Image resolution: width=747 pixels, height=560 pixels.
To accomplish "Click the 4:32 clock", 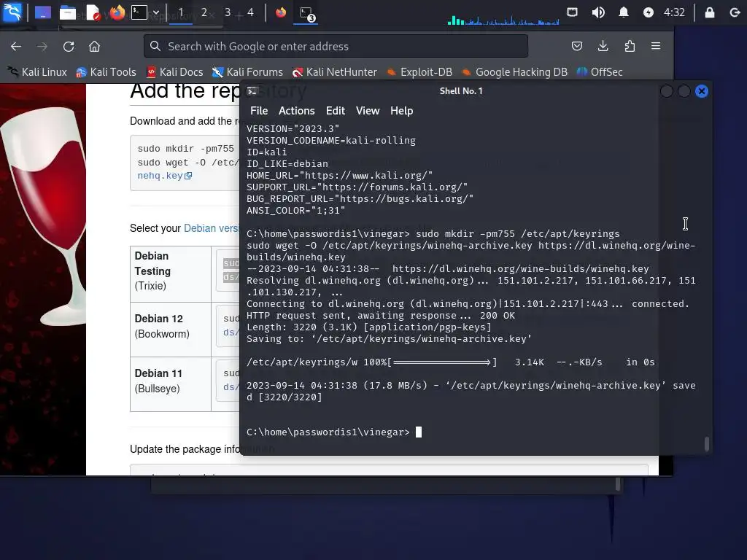I will click(x=674, y=12).
